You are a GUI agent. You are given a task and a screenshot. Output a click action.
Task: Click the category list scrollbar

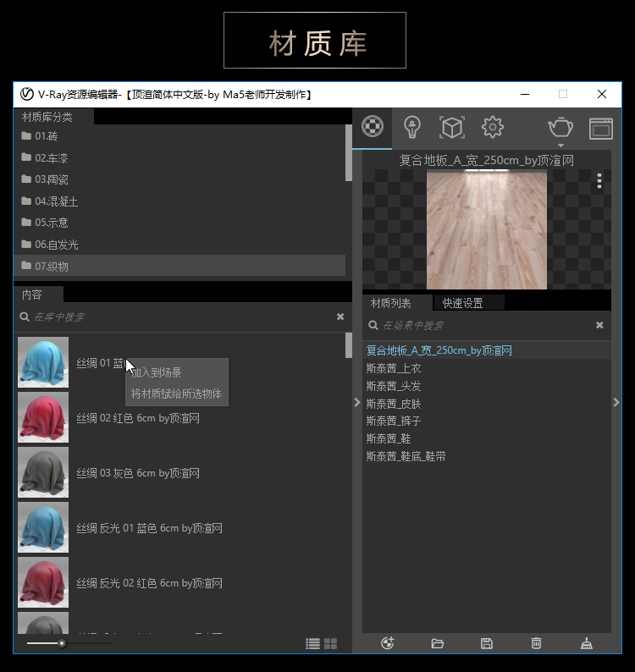click(x=349, y=152)
